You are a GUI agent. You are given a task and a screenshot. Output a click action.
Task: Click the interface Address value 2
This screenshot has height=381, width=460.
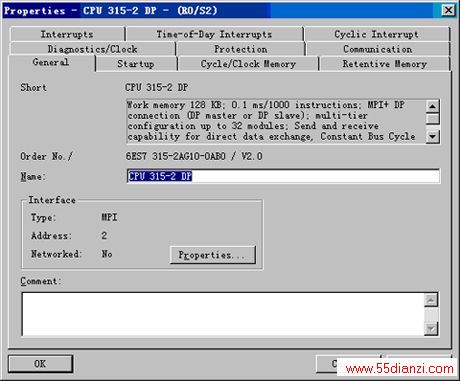[104, 236]
